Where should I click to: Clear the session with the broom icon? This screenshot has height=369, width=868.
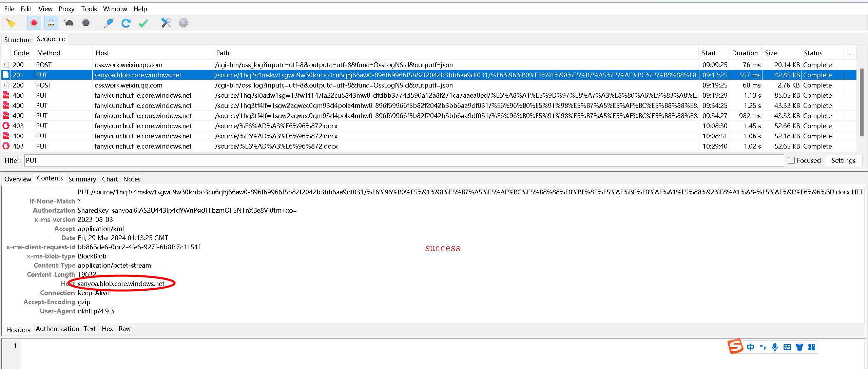[x=11, y=23]
